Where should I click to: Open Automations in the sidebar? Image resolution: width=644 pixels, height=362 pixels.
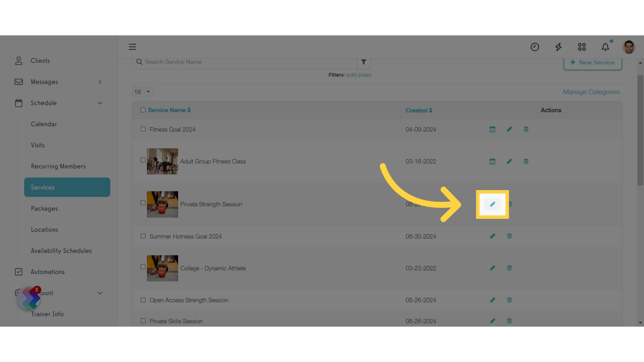(48, 272)
